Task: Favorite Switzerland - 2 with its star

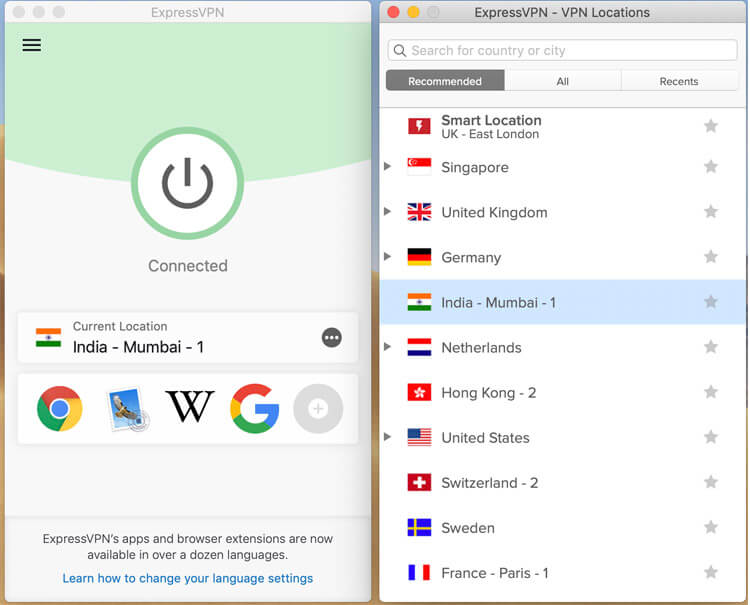Action: point(711,482)
